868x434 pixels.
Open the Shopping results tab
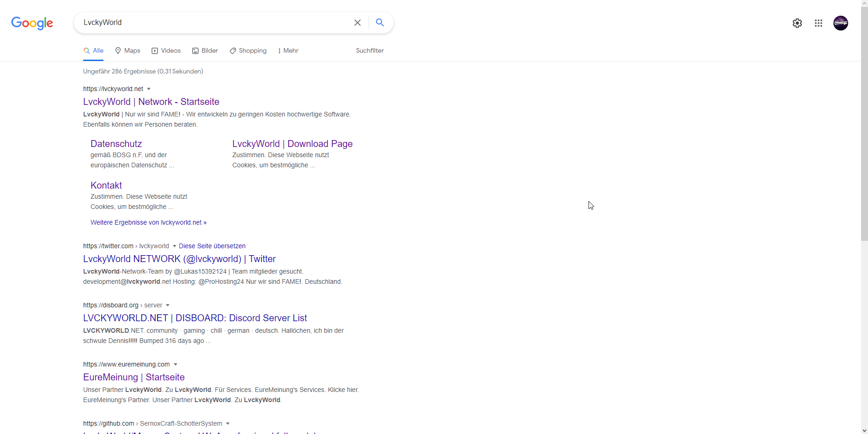pyautogui.click(x=248, y=51)
